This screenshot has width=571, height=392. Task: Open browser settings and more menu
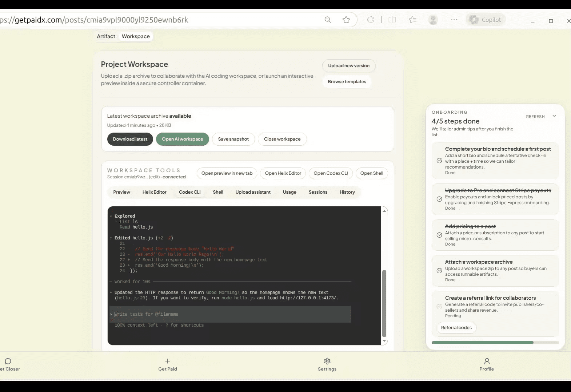click(454, 20)
